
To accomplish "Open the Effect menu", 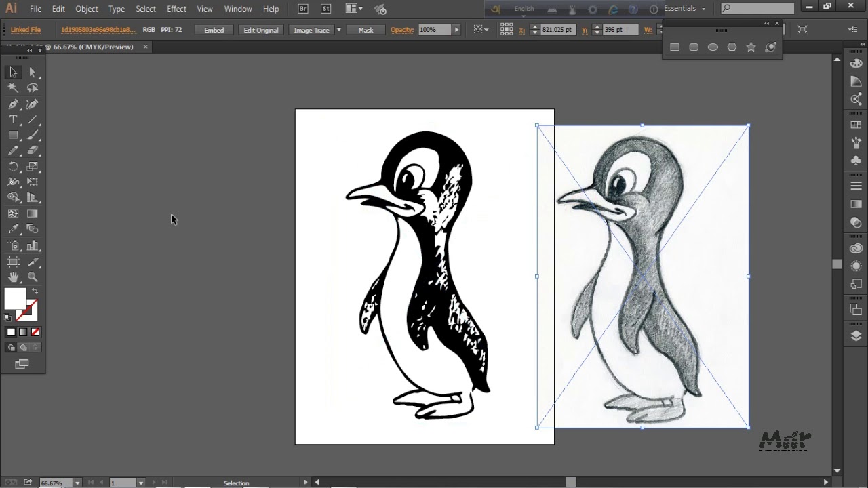I will pos(176,9).
